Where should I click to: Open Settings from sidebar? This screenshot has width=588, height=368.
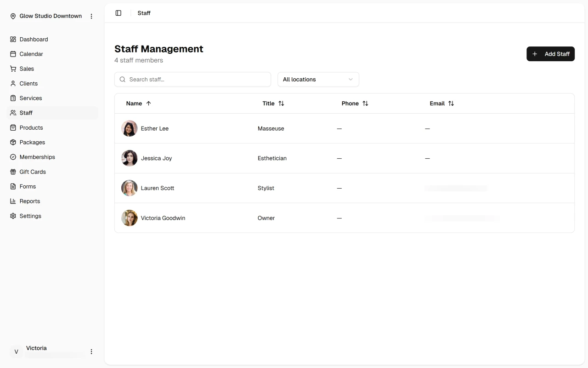tap(52, 216)
